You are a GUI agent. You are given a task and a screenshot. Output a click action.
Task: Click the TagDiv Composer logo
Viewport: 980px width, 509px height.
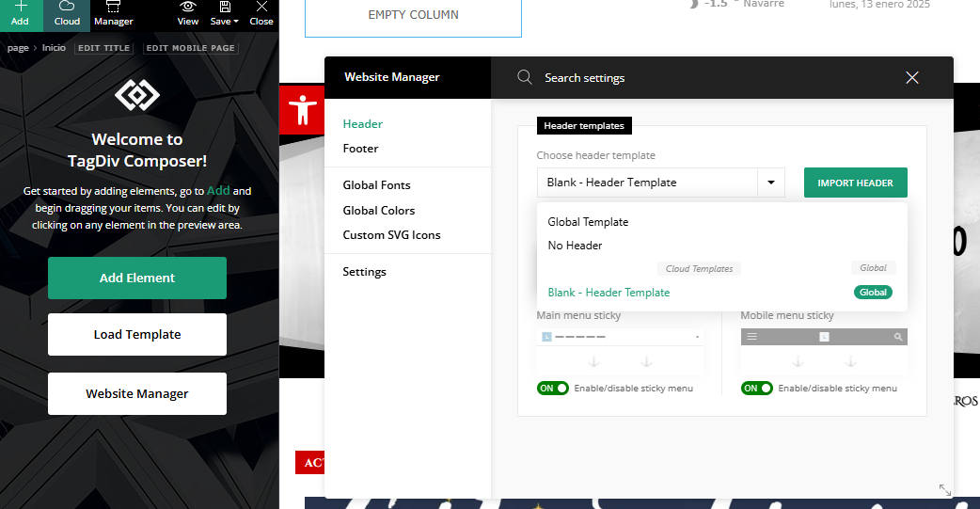click(137, 95)
